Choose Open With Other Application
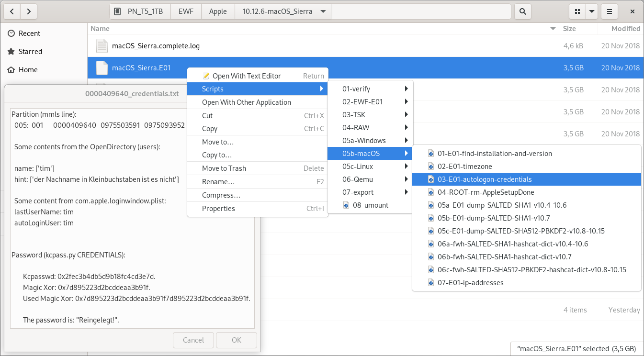The height and width of the screenshot is (356, 644). tap(258, 102)
